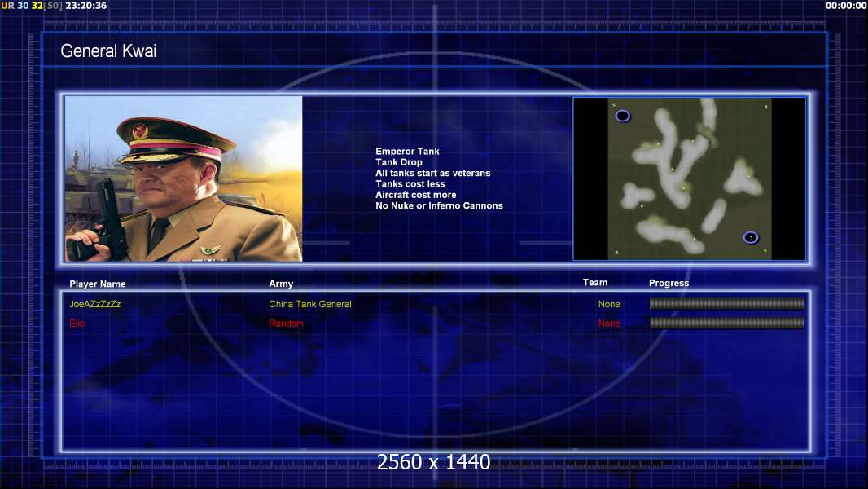
Task: Click JoeAZzZzZz's team value None
Action: (x=609, y=304)
